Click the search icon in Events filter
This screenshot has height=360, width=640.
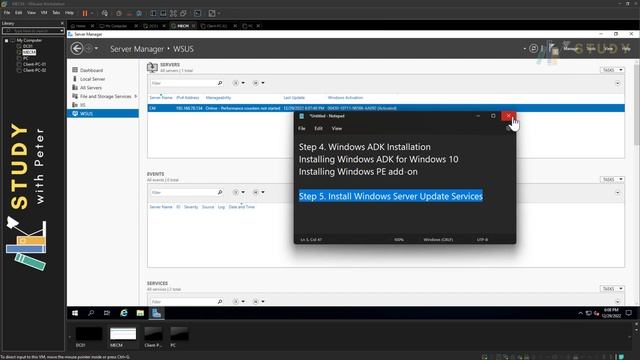pyautogui.click(x=220, y=192)
